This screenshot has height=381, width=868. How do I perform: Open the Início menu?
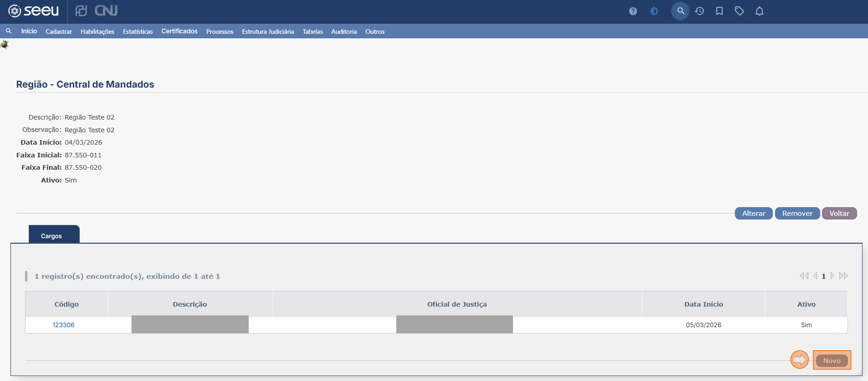coord(29,31)
